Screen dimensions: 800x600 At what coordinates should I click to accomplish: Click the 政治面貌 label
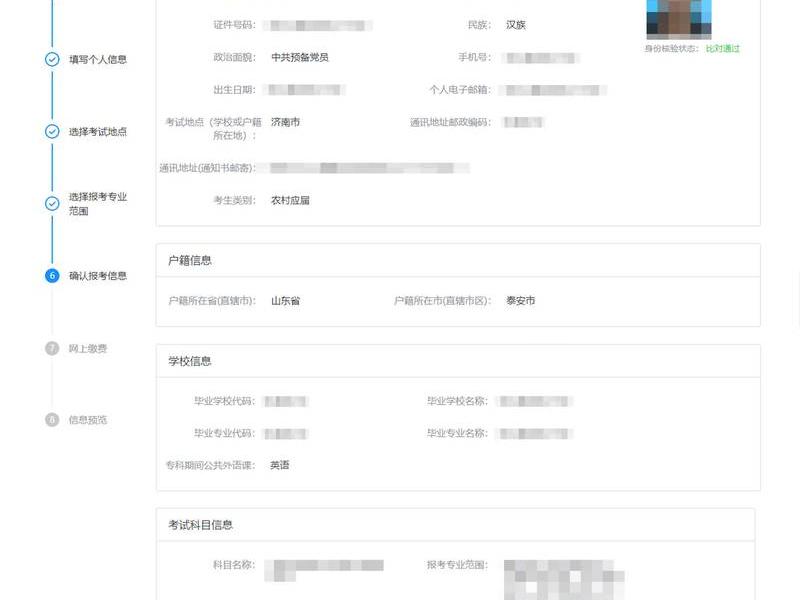(x=234, y=57)
